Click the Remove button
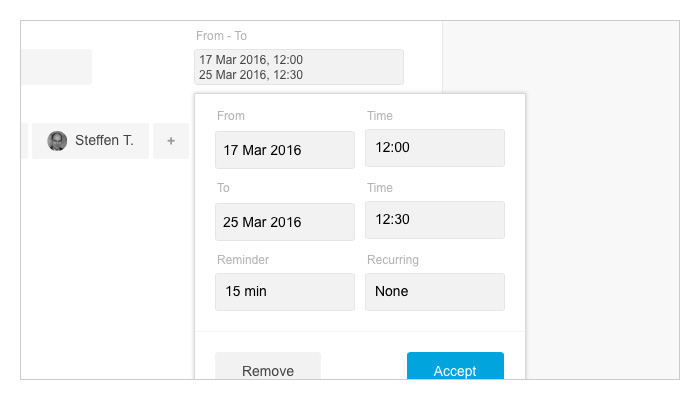Image resolution: width=700 pixels, height=400 pixels. coord(268,366)
